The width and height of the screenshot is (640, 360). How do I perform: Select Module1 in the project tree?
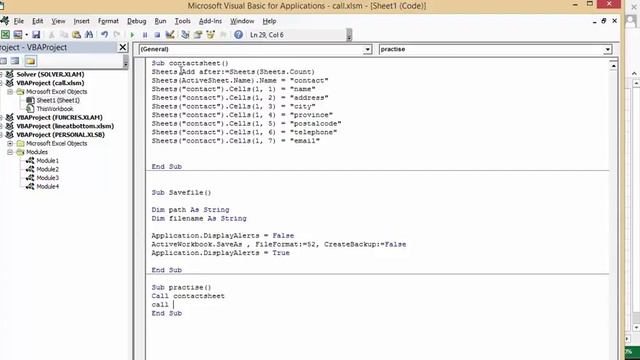pos(47,161)
